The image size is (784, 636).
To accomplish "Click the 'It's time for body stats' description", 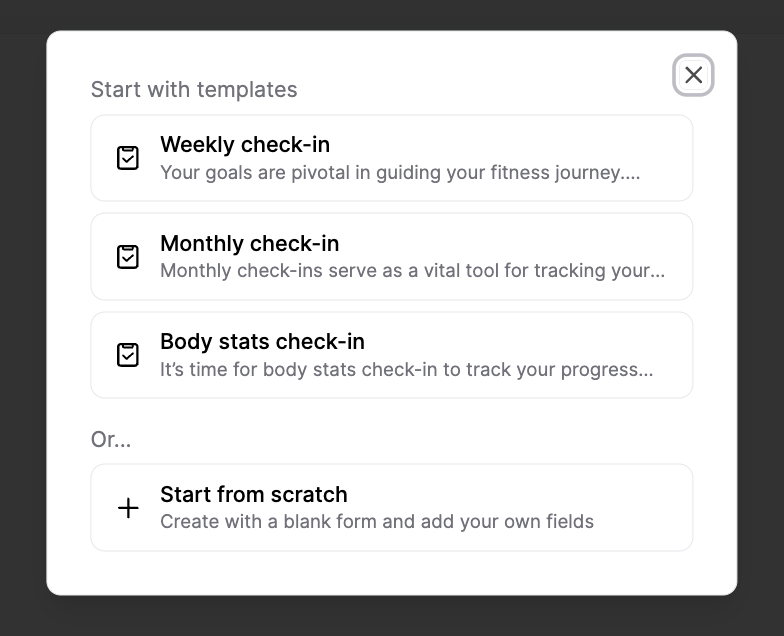I will [x=406, y=369].
